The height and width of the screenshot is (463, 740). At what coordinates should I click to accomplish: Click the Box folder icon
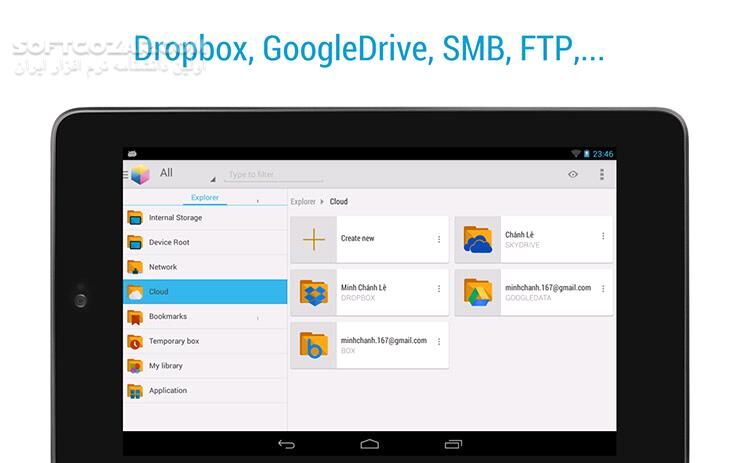point(314,345)
